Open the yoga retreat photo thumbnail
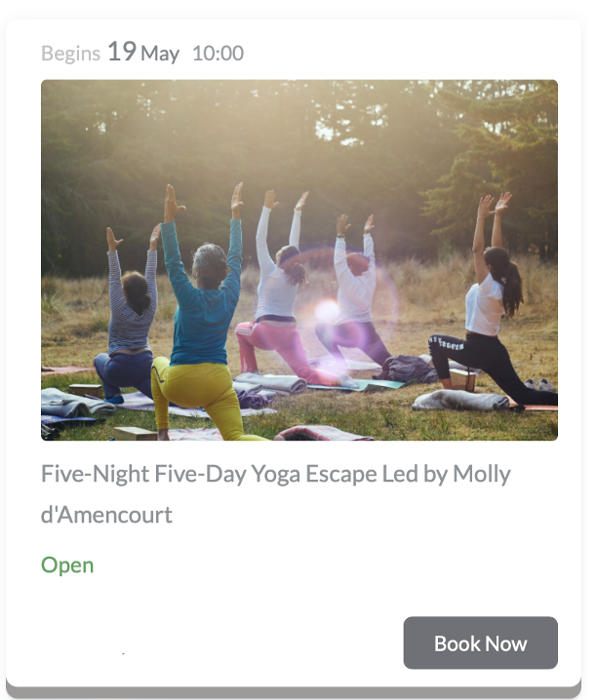Viewport: 597px width, 700px height. coord(299,260)
